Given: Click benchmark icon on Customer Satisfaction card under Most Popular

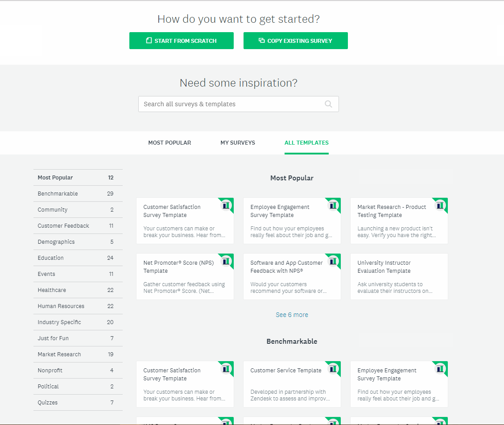Looking at the screenshot, I should pyautogui.click(x=226, y=205).
